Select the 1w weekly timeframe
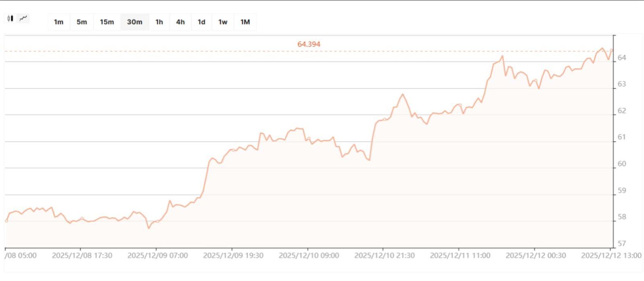The height and width of the screenshot is (281, 644). tap(223, 22)
